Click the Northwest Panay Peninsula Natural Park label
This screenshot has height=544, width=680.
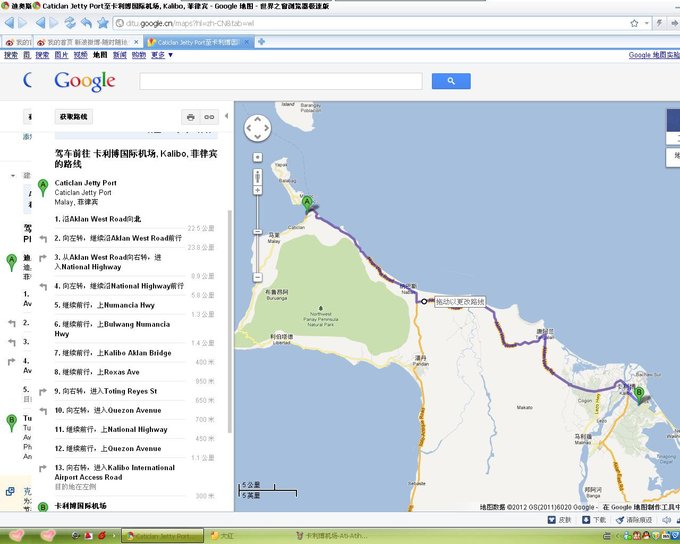[321, 319]
